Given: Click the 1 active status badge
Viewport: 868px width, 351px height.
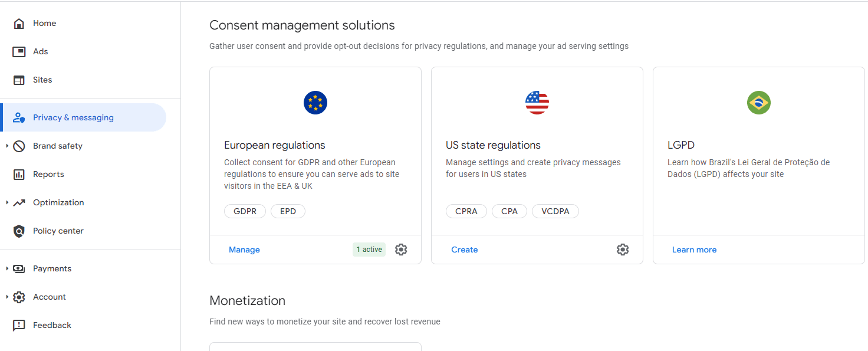Looking at the screenshot, I should tap(369, 250).
